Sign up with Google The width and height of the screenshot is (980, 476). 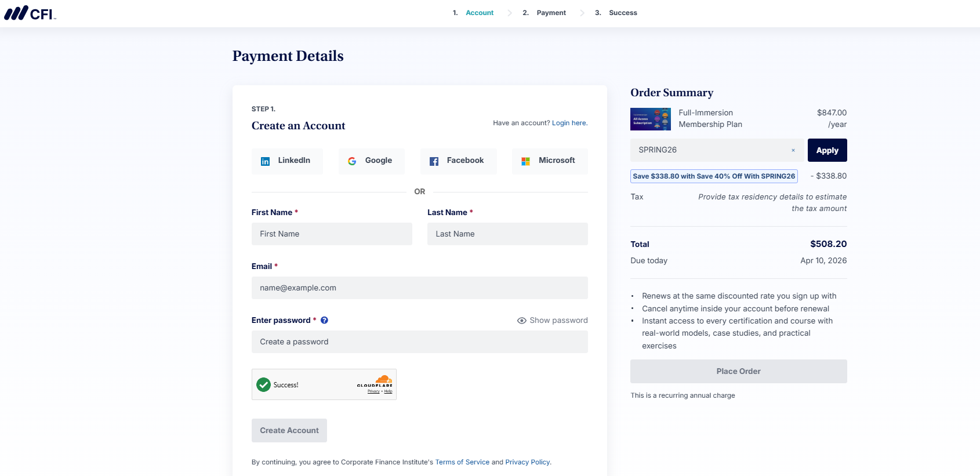coord(372,161)
